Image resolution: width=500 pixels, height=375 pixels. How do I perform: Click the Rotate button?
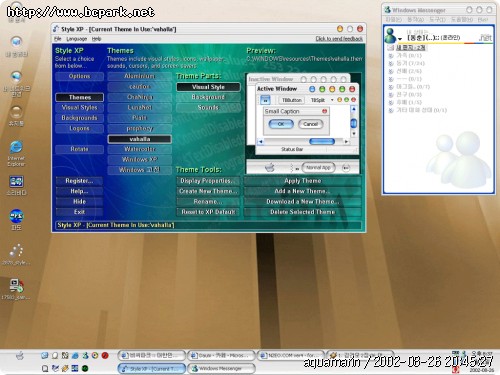[x=79, y=149]
